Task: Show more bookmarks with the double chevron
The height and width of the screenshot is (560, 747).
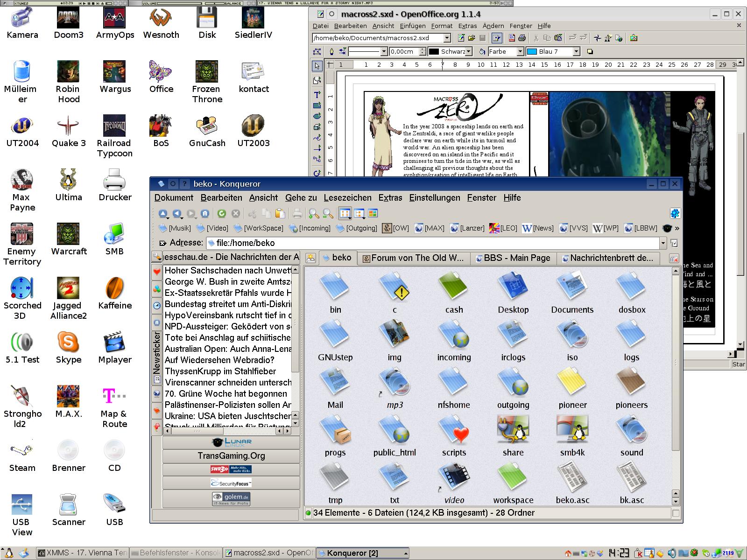Action: (677, 228)
